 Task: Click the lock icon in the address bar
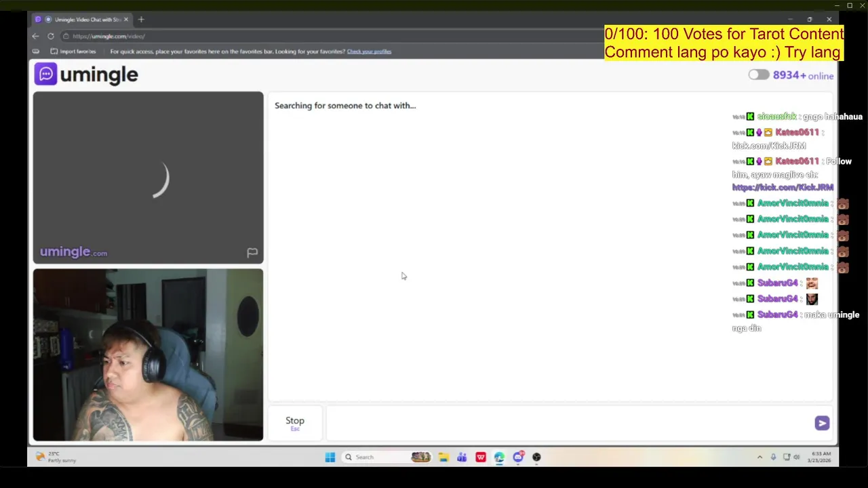click(66, 36)
